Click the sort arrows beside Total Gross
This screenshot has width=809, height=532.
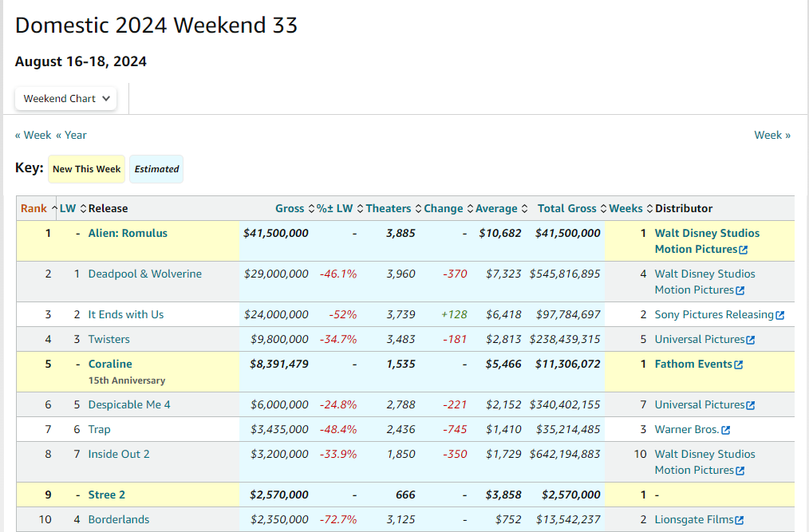pos(604,208)
